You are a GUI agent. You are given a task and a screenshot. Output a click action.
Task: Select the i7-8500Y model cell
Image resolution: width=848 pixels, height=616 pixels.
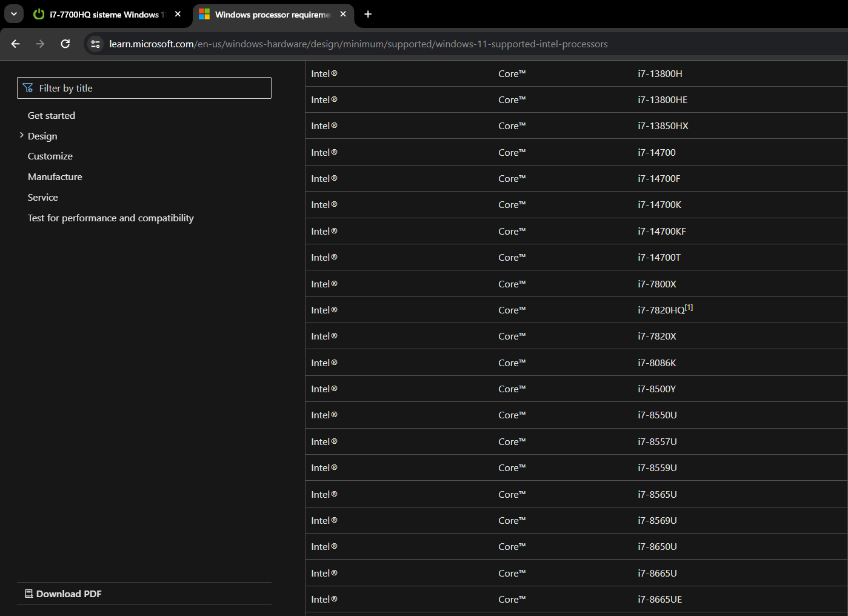(x=657, y=389)
